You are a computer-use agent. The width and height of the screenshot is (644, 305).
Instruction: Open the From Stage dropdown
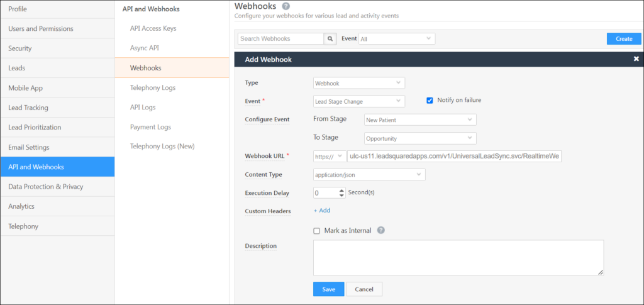tap(419, 120)
